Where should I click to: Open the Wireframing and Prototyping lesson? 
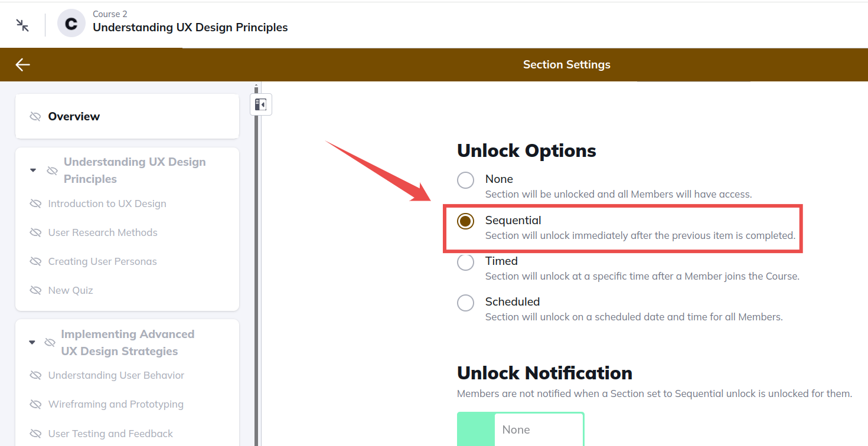coord(116,404)
